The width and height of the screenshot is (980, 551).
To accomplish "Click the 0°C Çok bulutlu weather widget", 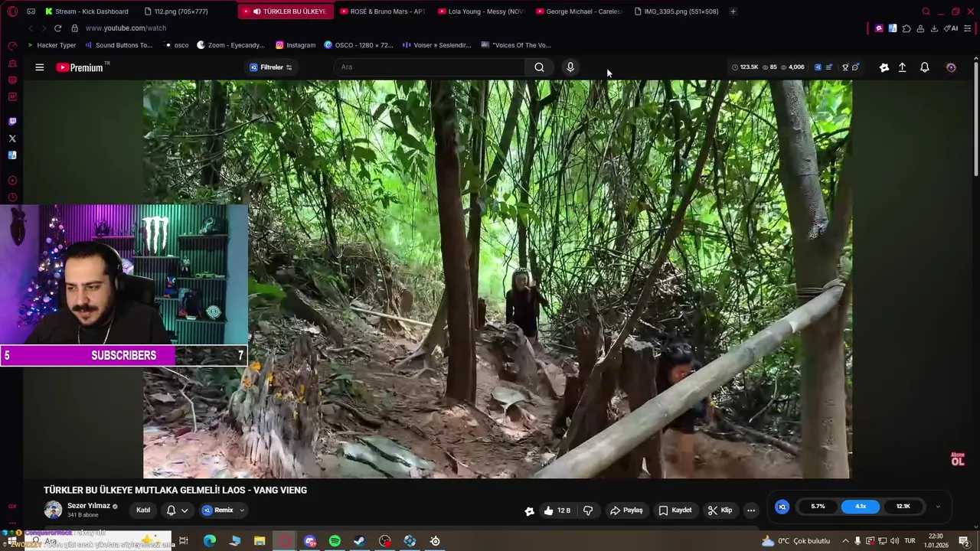I will click(x=795, y=541).
